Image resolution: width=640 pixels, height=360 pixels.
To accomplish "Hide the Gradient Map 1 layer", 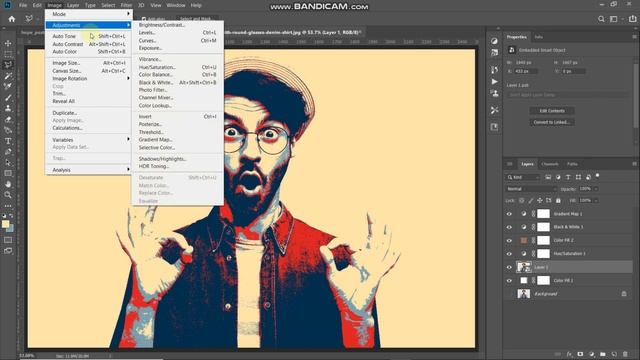I will (x=509, y=214).
